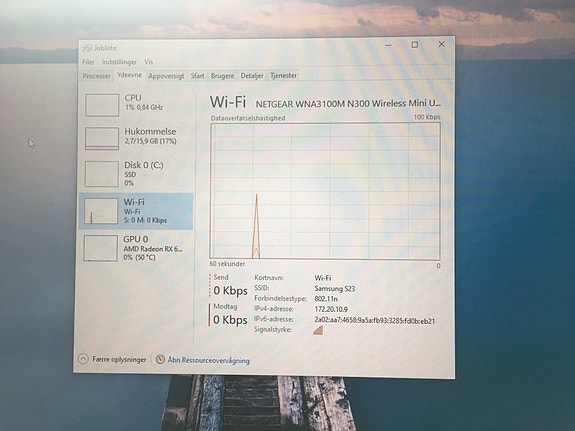
Task: Select the Hukommelse memory graph thumbnail
Action: click(x=102, y=138)
